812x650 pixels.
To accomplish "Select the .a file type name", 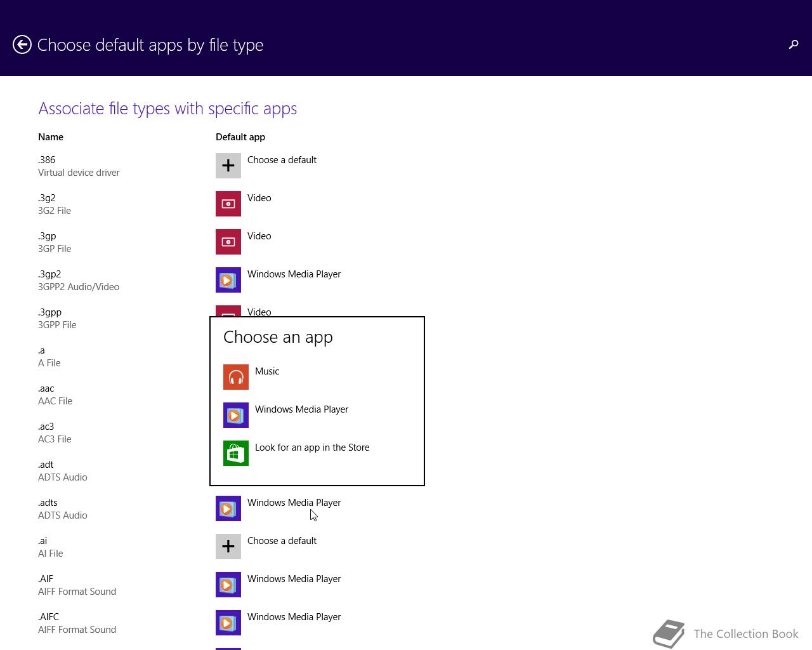I will [41, 350].
